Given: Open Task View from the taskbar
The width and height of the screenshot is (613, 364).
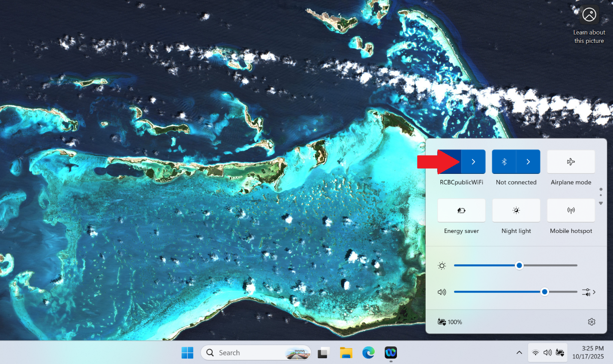Looking at the screenshot, I should [323, 352].
